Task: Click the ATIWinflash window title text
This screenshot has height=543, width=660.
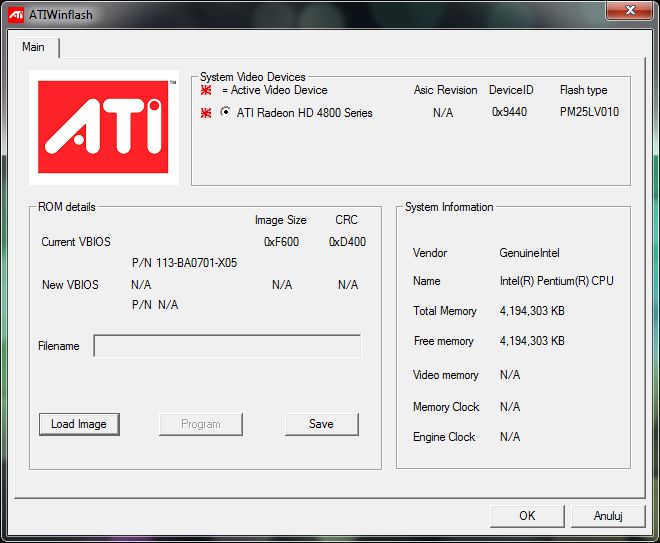Action: [x=61, y=15]
